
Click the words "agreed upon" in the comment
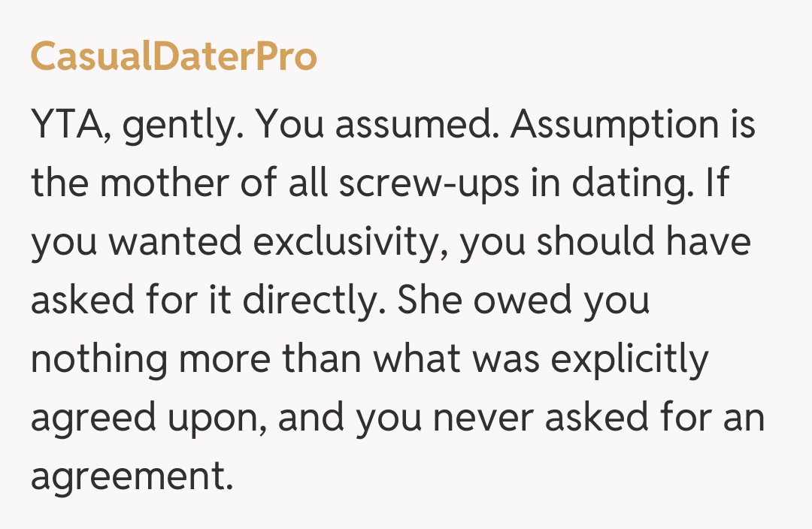(x=147, y=419)
